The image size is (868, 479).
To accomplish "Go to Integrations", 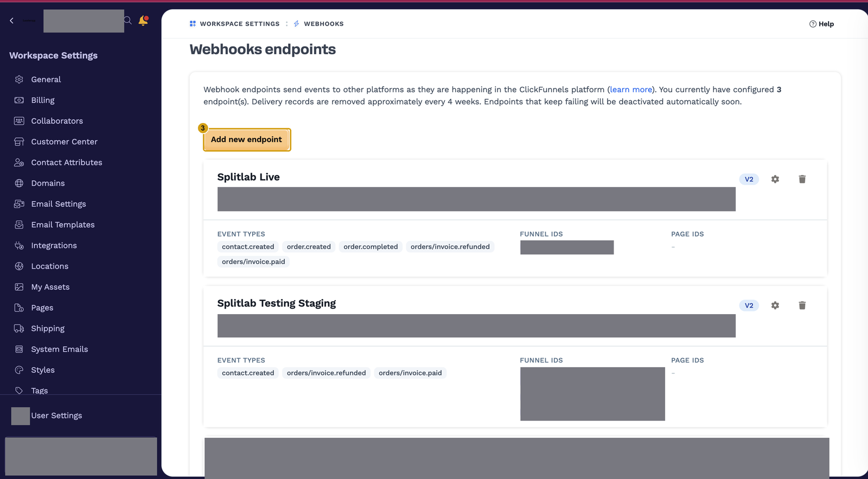I will [x=54, y=246].
